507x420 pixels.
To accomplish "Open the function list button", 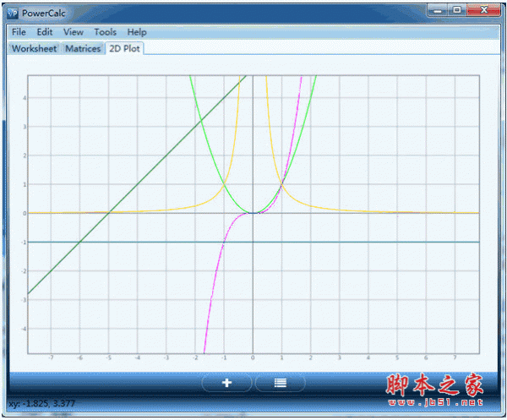I will 281,383.
